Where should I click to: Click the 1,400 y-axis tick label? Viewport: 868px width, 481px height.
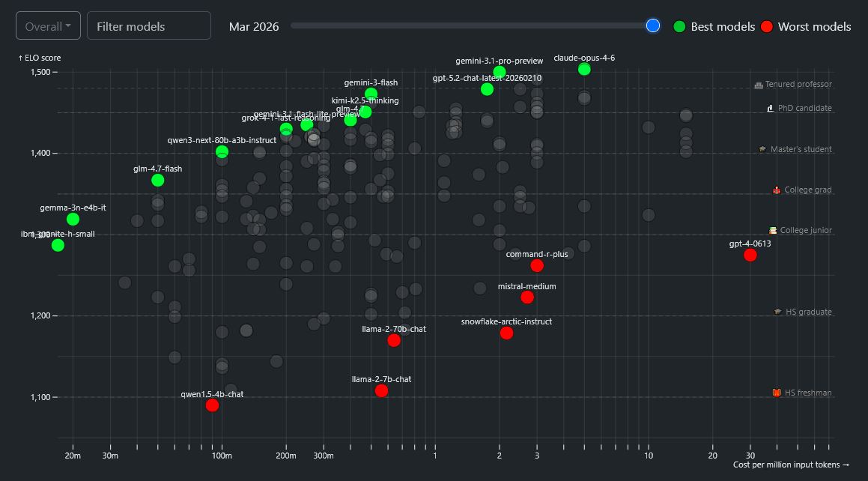pyautogui.click(x=40, y=154)
